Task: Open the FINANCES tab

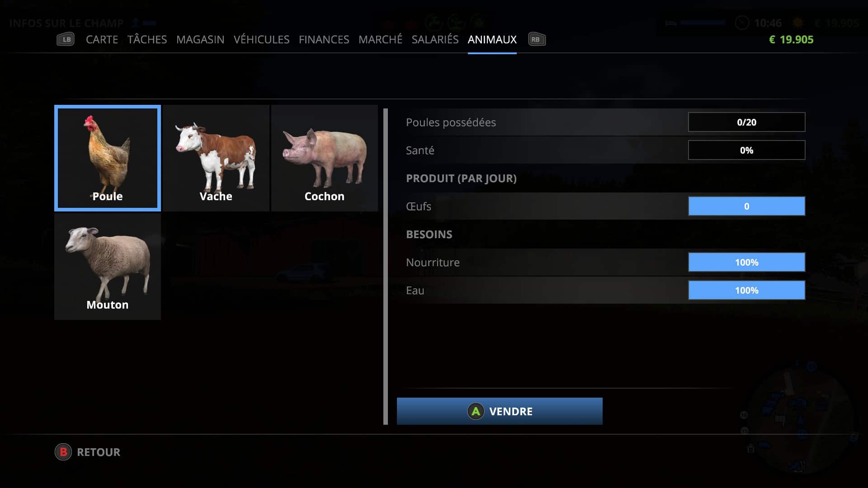Action: point(324,40)
